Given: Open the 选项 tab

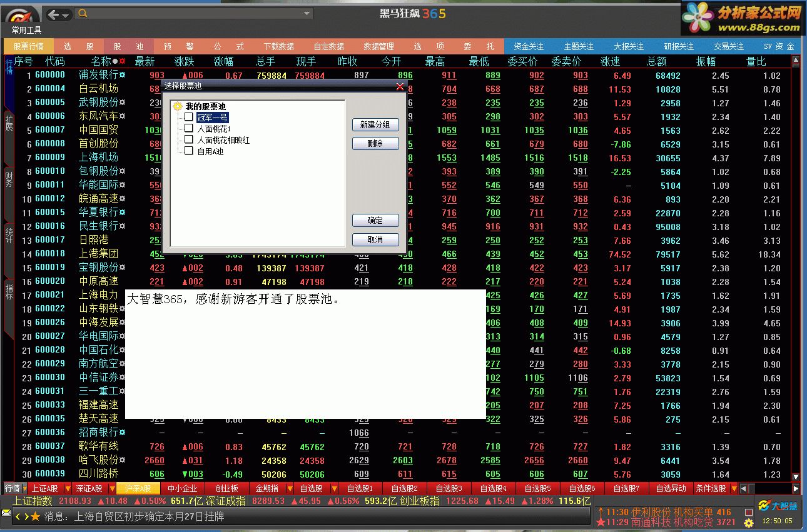Looking at the screenshot, I should pyautogui.click(x=429, y=46).
